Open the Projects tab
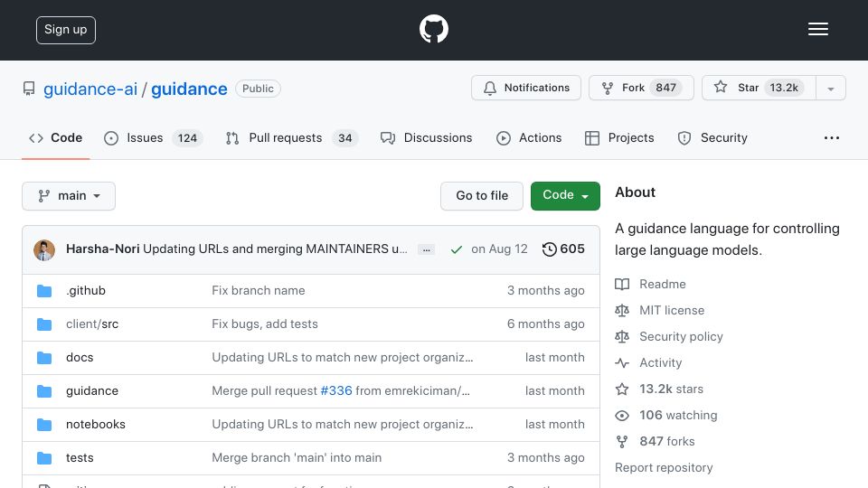 point(619,137)
